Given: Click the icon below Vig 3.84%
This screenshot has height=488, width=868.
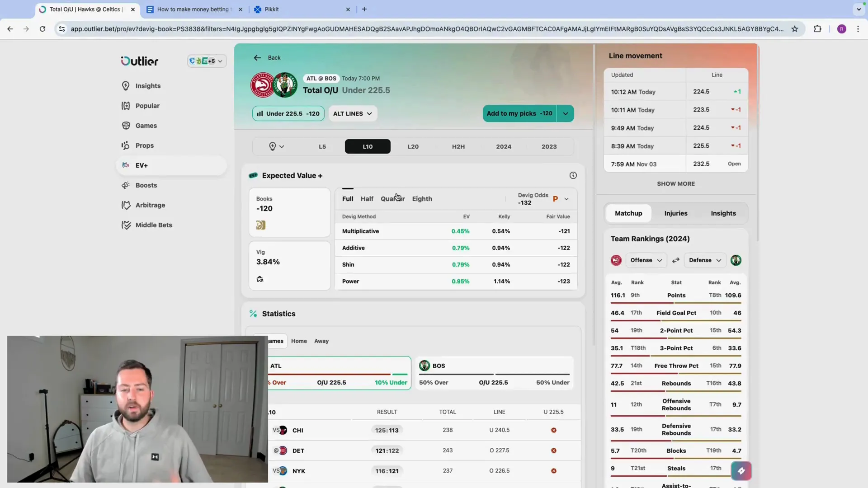Looking at the screenshot, I should click(x=260, y=279).
